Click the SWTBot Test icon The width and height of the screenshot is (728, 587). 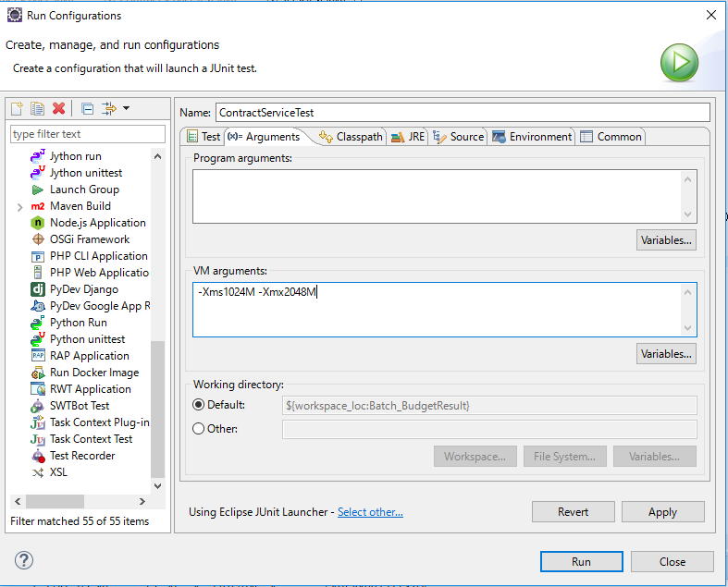click(x=38, y=406)
